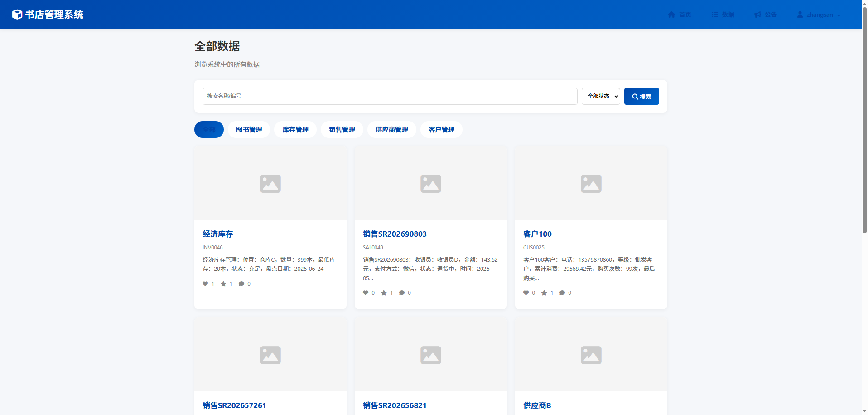Image resolution: width=868 pixels, height=415 pixels.
Task: Open the 供应商B title link
Action: (537, 405)
